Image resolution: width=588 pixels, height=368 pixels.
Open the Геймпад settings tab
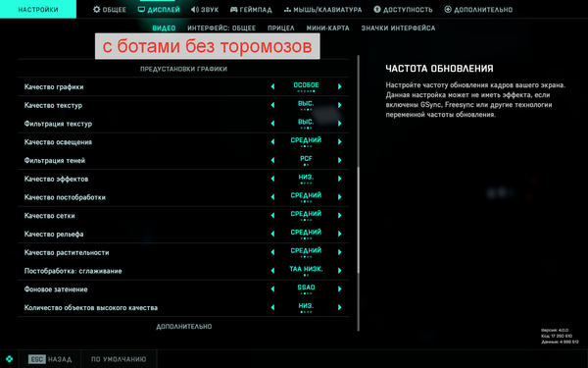point(251,10)
